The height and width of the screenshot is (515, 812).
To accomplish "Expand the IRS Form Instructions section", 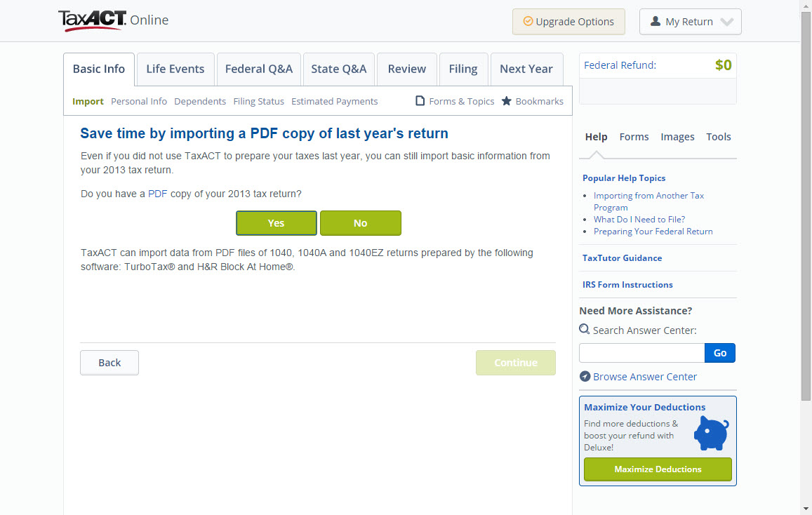I will point(627,285).
